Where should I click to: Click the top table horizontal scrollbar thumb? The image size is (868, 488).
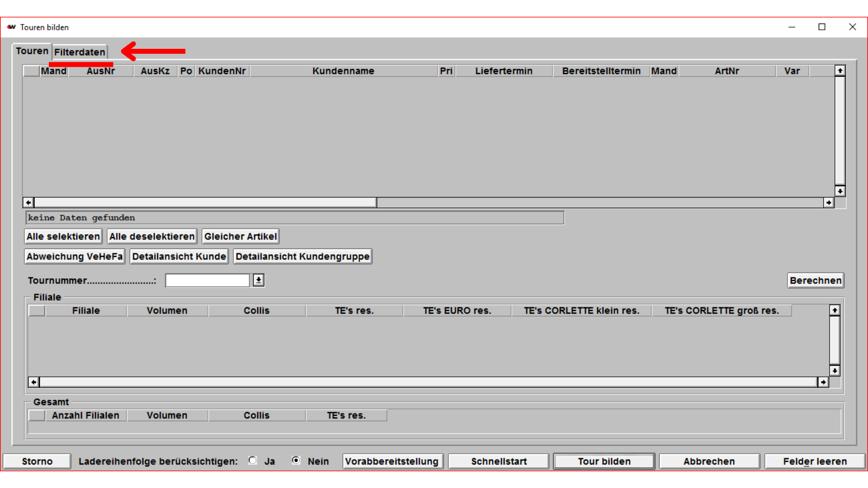pyautogui.click(x=206, y=202)
